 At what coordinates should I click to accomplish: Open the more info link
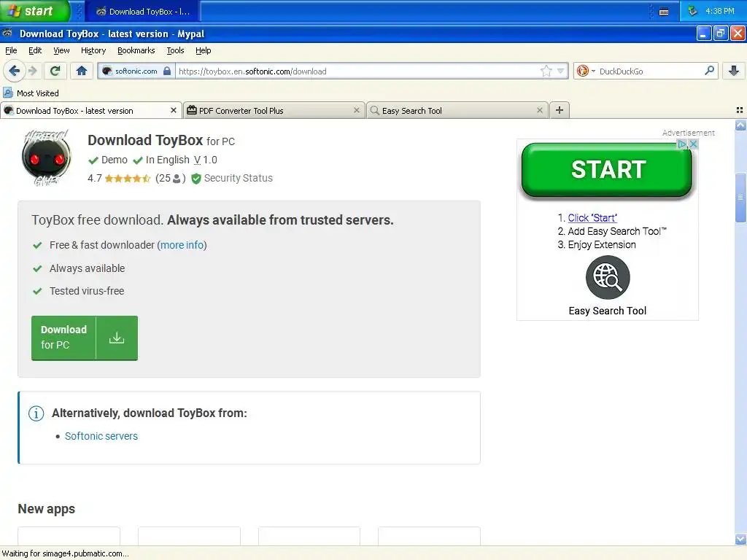point(182,245)
